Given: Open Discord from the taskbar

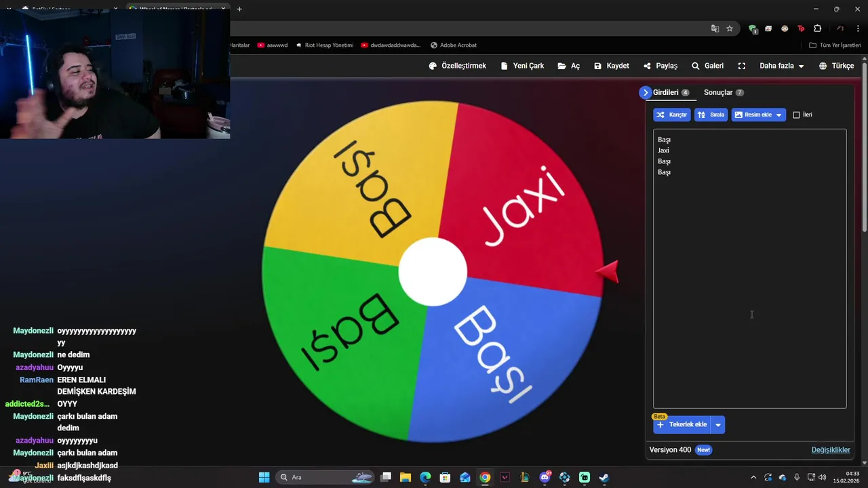Looking at the screenshot, I should pos(545,477).
